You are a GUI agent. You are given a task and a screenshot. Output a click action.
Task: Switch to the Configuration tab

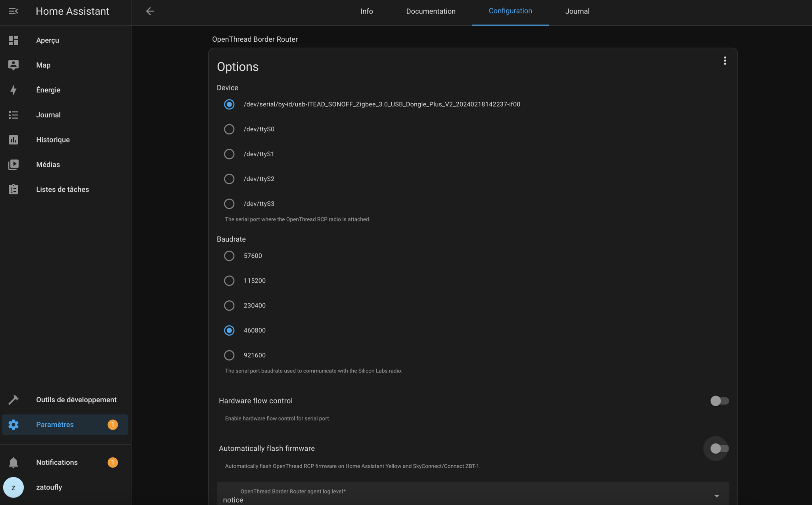(x=510, y=11)
